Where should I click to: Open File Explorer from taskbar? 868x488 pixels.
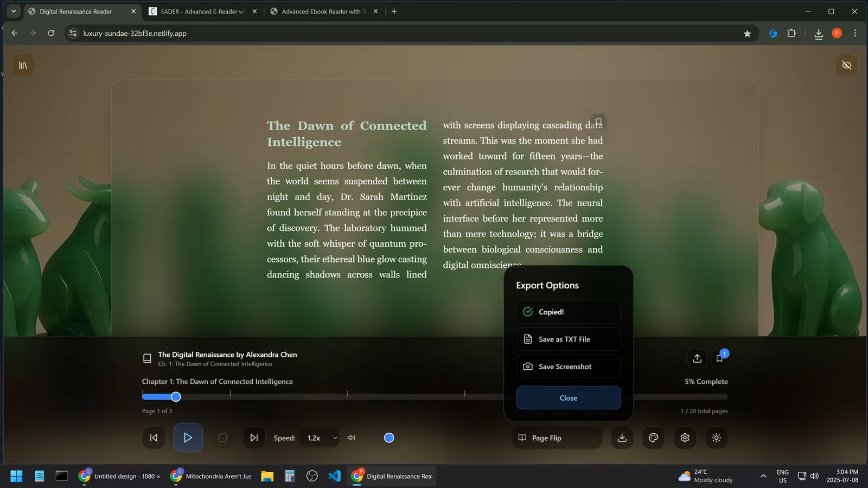coord(267,476)
